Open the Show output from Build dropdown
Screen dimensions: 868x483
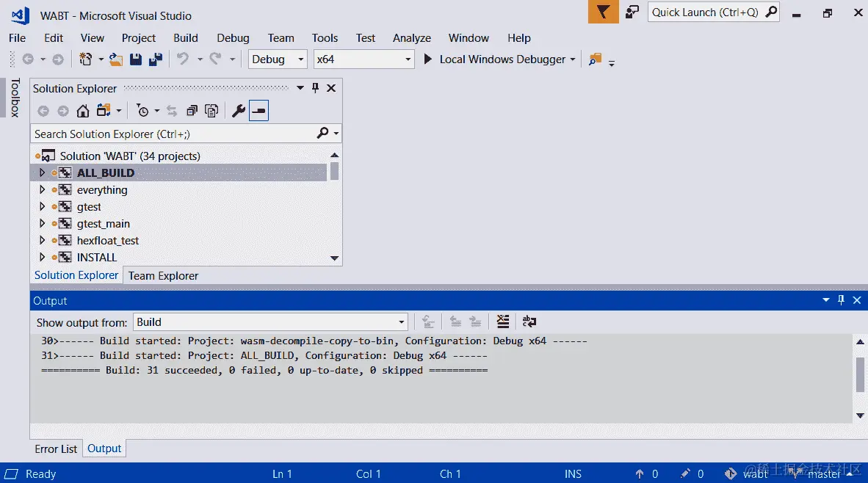[270, 322]
